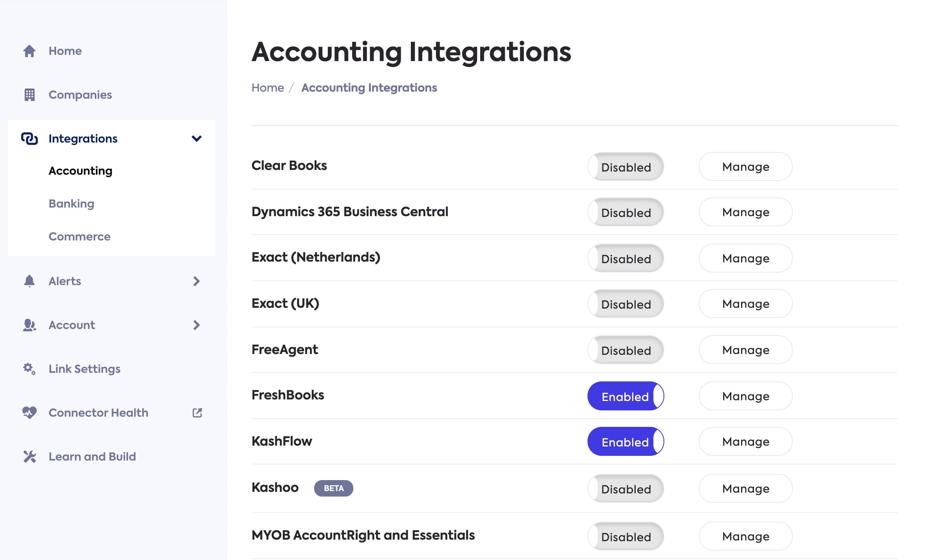The width and height of the screenshot is (933, 560).
Task: Toggle the FreeAgent Disabled switch
Action: coord(626,350)
